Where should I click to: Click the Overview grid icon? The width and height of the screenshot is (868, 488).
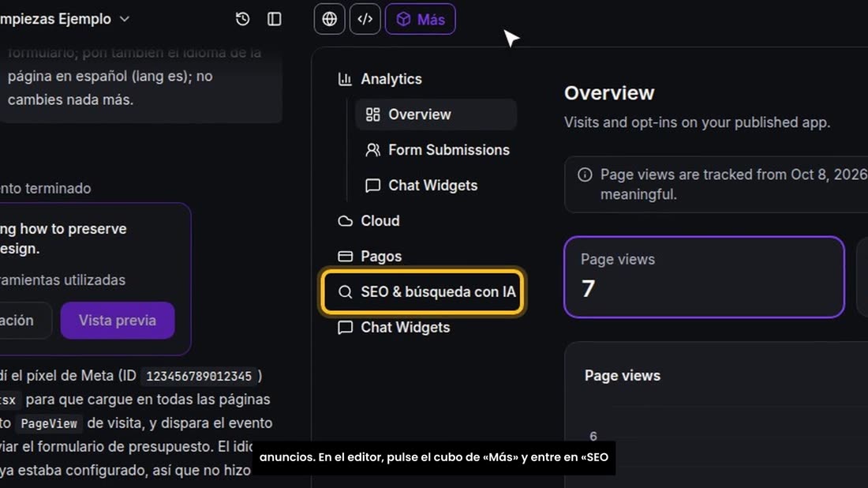click(372, 114)
